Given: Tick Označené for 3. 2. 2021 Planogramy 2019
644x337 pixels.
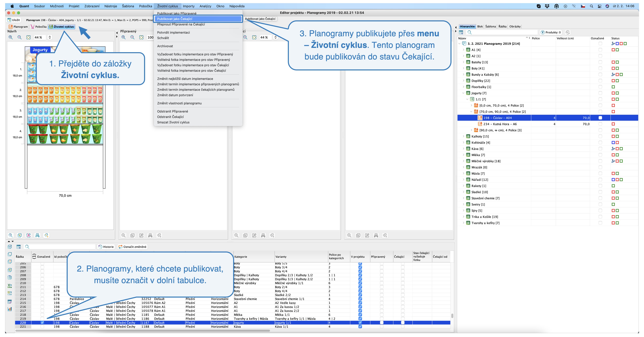Looking at the screenshot, I should [600, 44].
